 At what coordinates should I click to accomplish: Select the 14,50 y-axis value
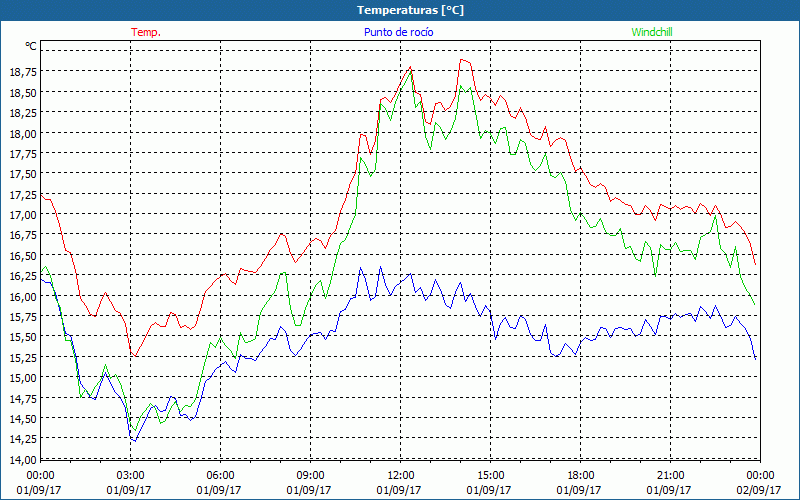pyautogui.click(x=23, y=419)
